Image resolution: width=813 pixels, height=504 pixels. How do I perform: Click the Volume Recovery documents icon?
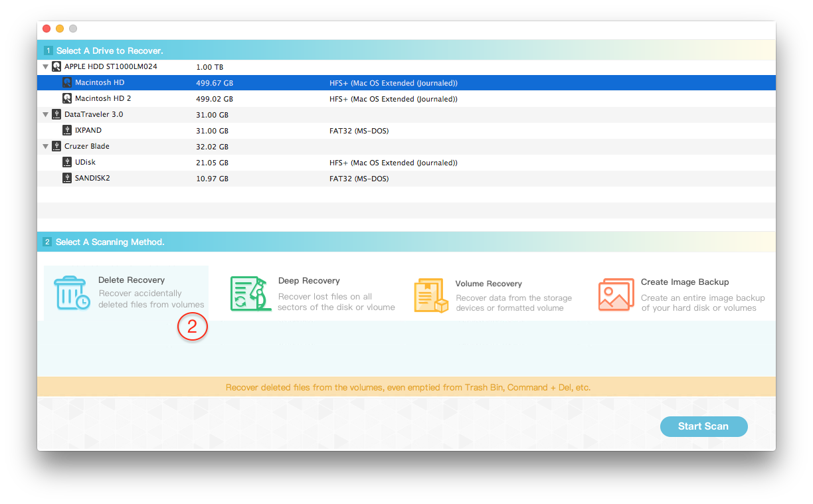[431, 295]
